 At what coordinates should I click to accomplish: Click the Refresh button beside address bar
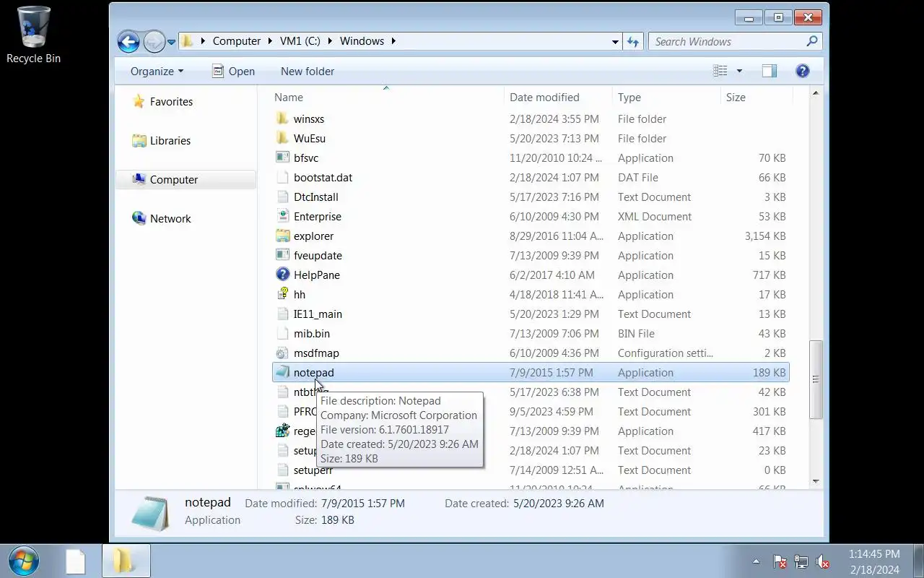633,41
